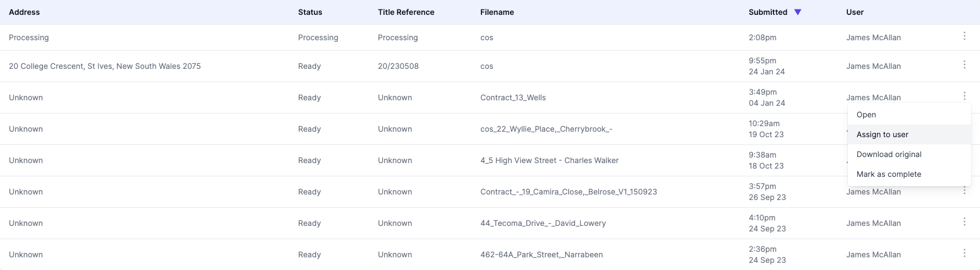Toggle Submitted sort arrow
Viewport: 980px width, 270px height.
click(x=798, y=12)
